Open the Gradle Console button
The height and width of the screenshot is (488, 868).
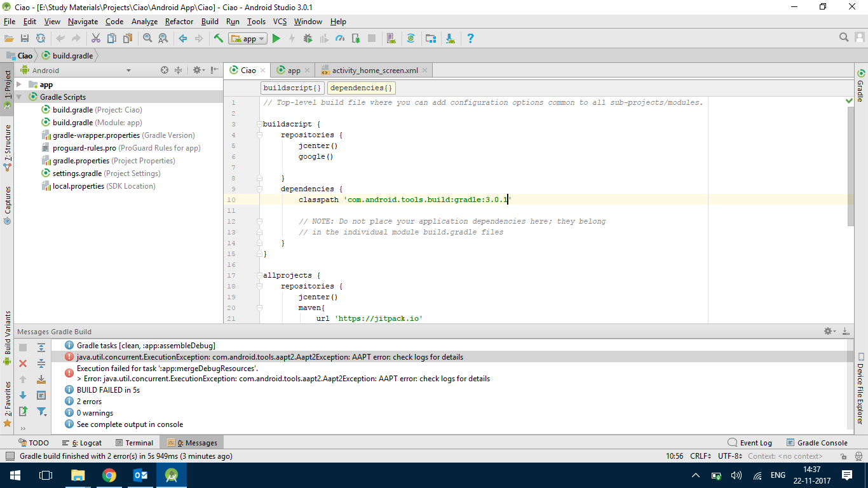point(817,443)
